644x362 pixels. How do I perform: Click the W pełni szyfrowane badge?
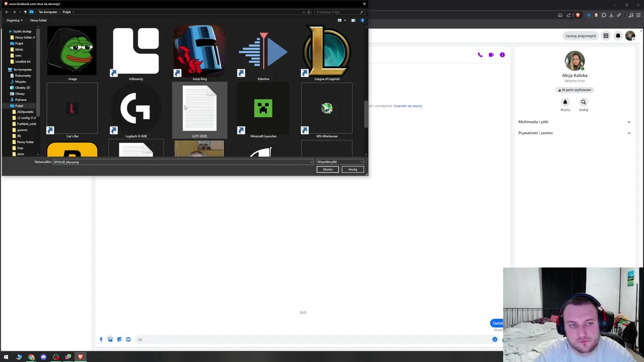coord(575,90)
